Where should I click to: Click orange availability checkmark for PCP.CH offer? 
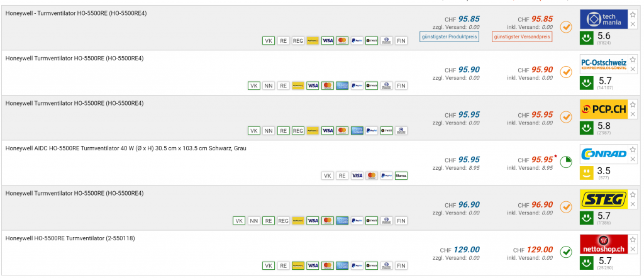tap(565, 116)
